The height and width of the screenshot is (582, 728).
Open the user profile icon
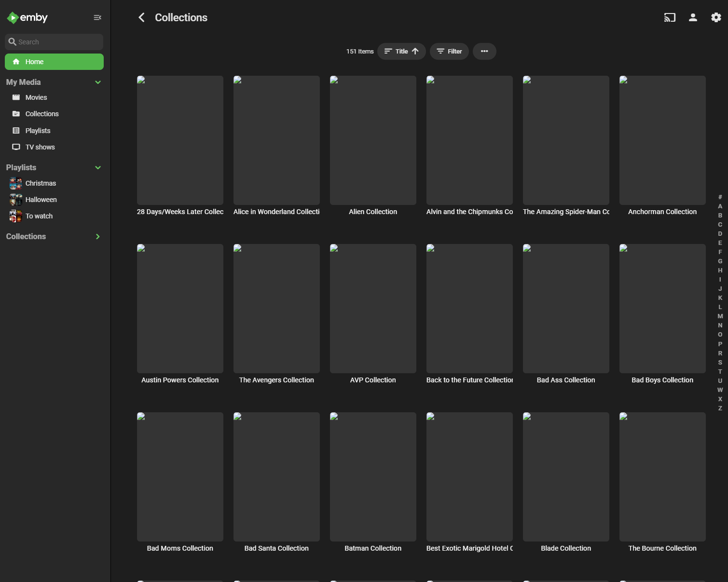coord(693,18)
